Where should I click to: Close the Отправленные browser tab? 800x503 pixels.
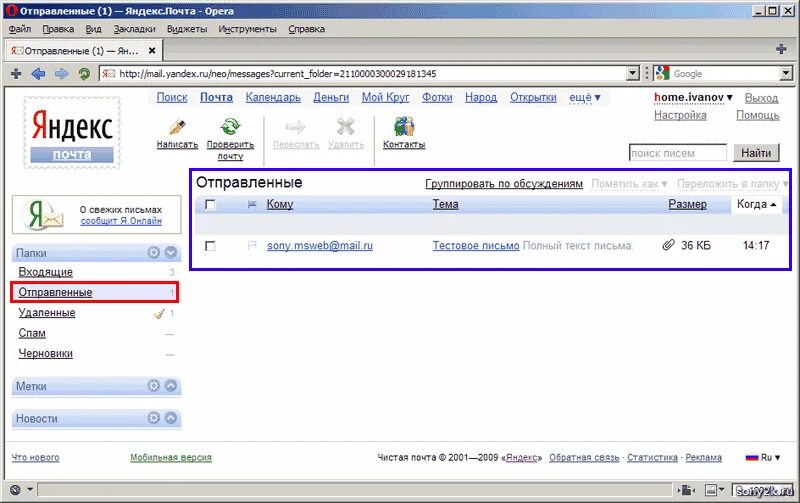(x=152, y=51)
